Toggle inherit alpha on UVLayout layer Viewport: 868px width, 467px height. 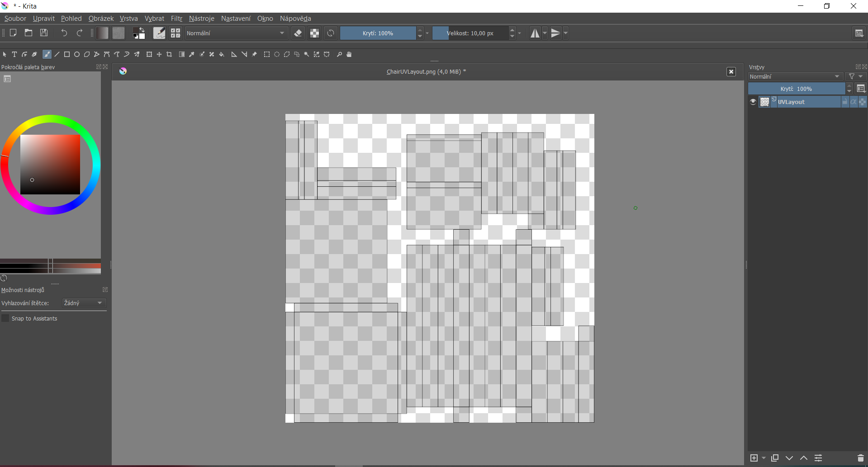tap(854, 102)
